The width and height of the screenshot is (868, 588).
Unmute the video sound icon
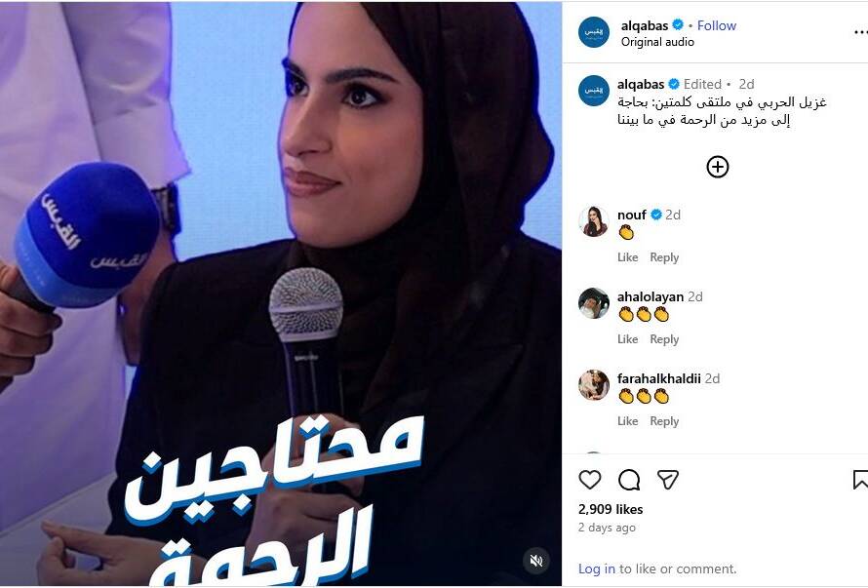(535, 561)
